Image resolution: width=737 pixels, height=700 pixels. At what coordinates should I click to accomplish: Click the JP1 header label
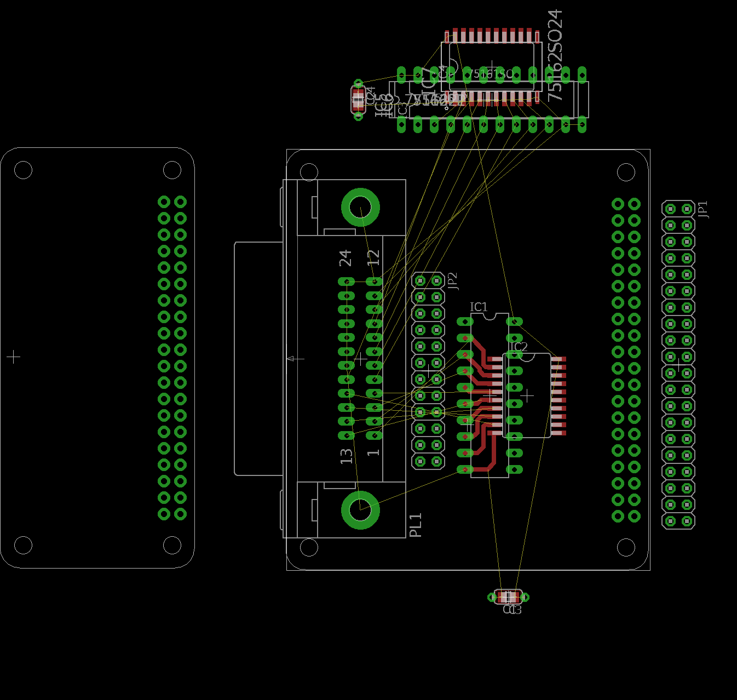tap(703, 209)
